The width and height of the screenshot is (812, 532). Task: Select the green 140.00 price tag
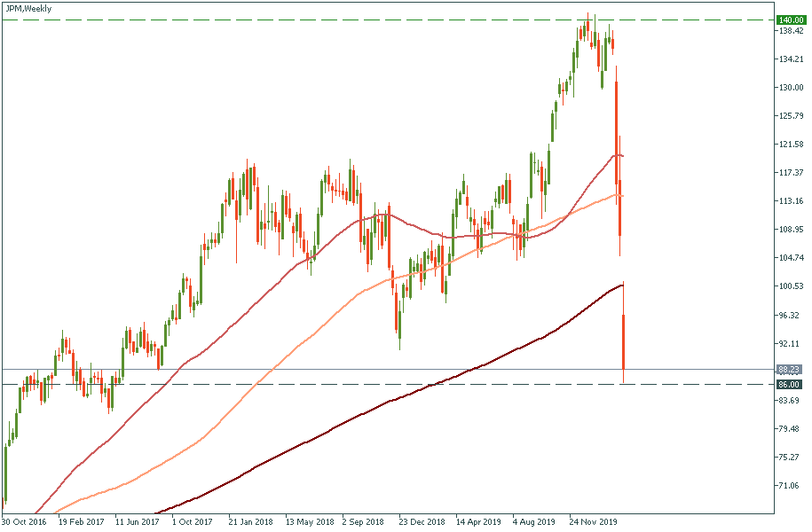(789, 20)
